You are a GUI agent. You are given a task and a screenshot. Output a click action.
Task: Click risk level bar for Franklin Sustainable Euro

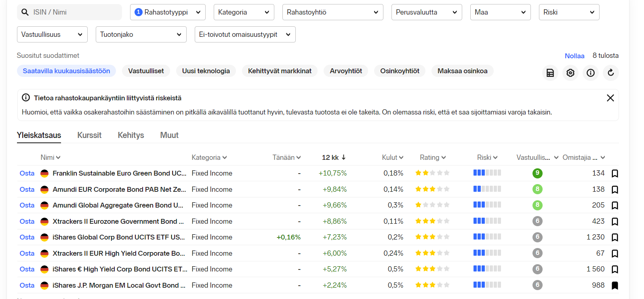487,173
